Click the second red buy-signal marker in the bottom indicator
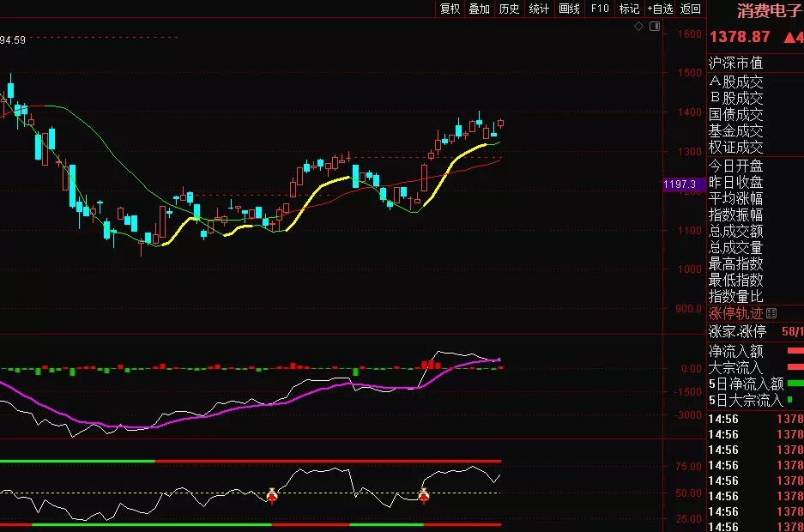The image size is (804, 532). [x=423, y=495]
